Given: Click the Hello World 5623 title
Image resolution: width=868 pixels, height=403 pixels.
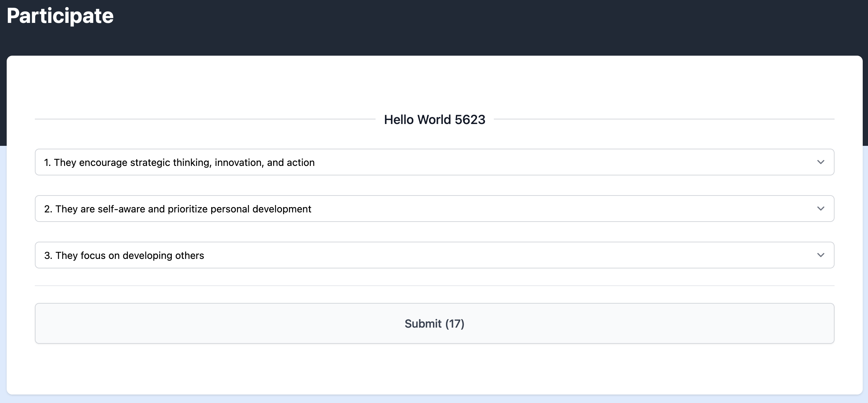Looking at the screenshot, I should (434, 120).
